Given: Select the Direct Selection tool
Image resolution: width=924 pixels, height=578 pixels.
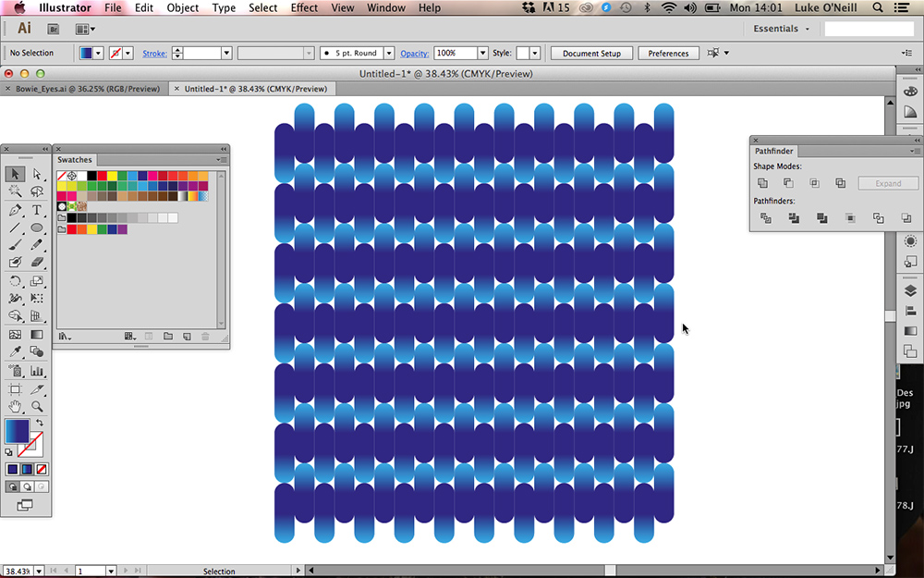Looking at the screenshot, I should [37, 174].
